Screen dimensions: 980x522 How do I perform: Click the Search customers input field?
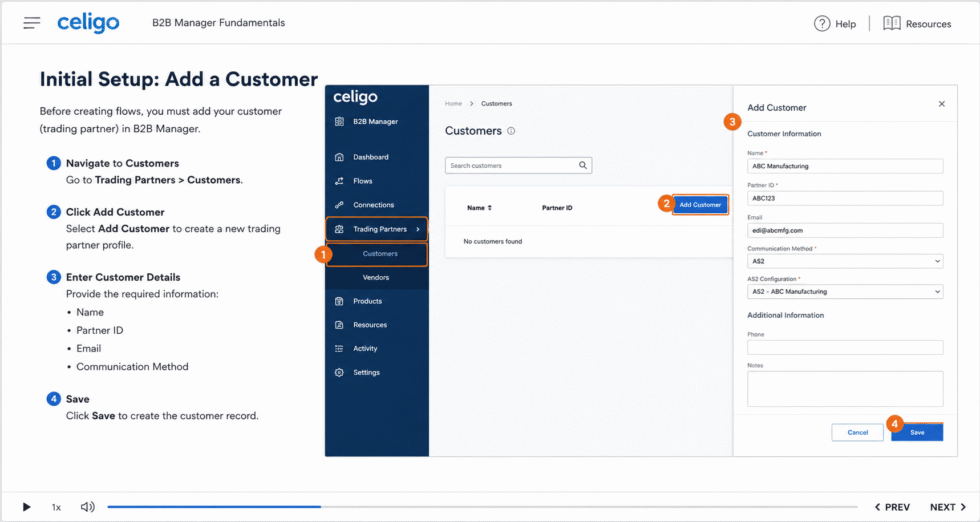tap(518, 166)
